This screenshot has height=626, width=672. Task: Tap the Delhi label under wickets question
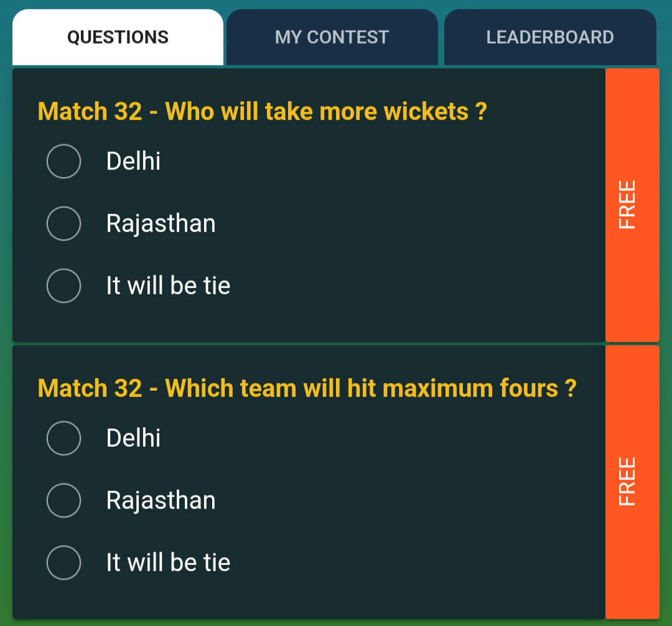(133, 161)
